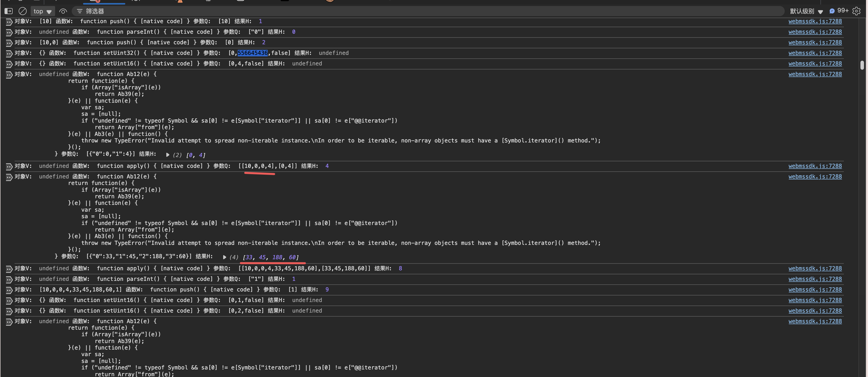Clear the console with the ban icon
This screenshot has width=868, height=377.
[x=23, y=11]
